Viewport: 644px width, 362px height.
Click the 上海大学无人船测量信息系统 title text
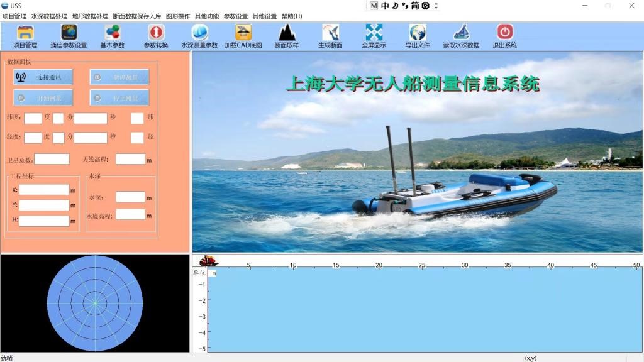[413, 84]
